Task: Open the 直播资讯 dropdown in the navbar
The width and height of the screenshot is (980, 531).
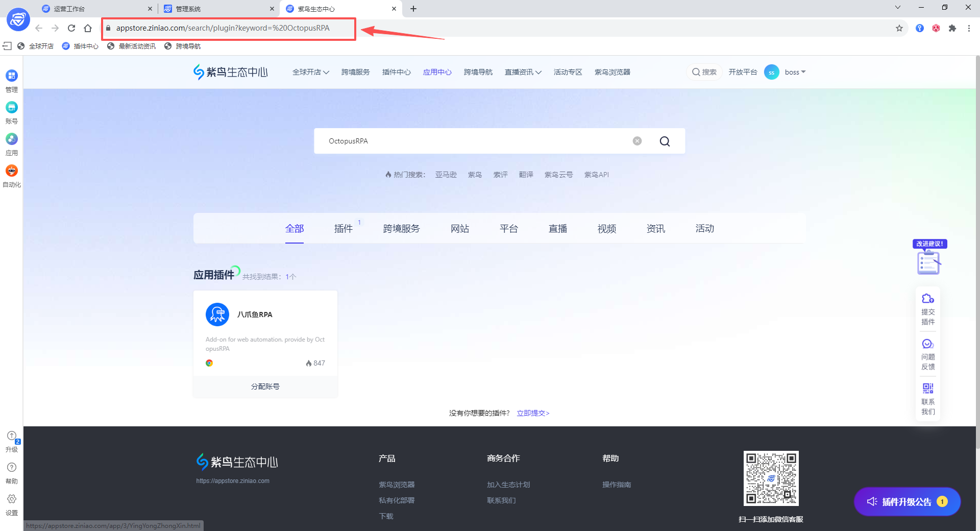Action: tap(522, 72)
